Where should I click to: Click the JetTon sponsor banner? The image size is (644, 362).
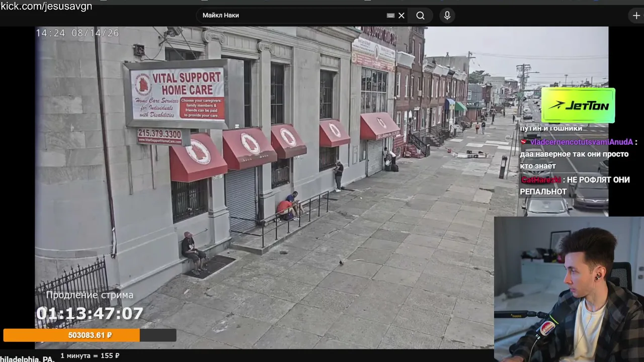(x=578, y=106)
